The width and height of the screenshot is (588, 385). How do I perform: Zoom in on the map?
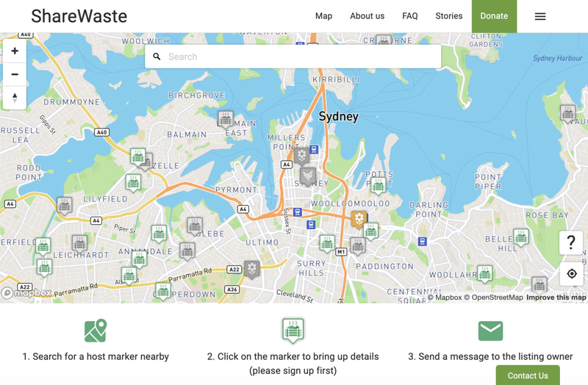(15, 51)
